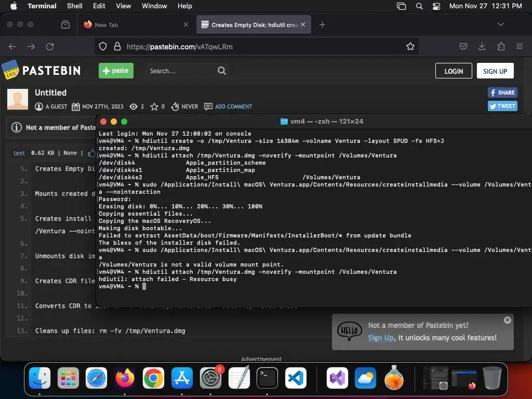The image size is (532, 399).
Task: Open Firefox extensions icon
Action: pos(501,46)
